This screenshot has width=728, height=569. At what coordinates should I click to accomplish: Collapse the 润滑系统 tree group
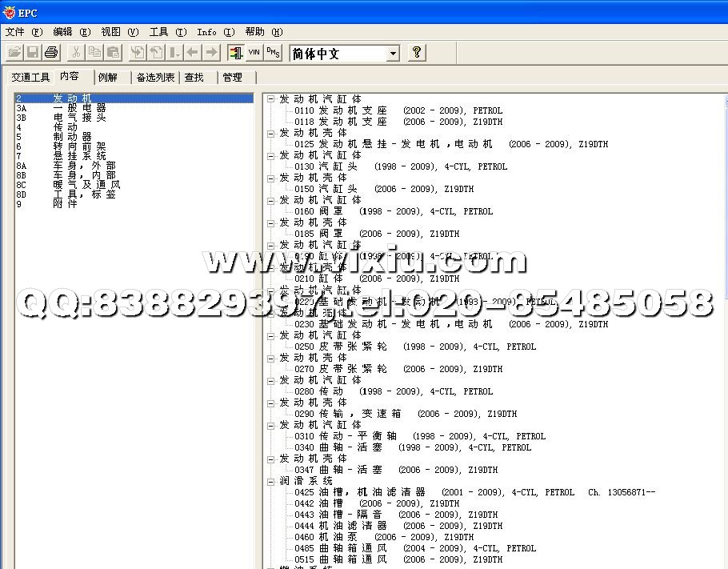[x=271, y=481]
